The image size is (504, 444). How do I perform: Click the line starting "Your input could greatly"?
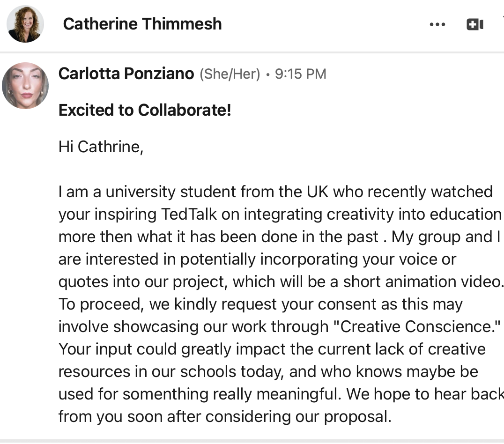272,349
